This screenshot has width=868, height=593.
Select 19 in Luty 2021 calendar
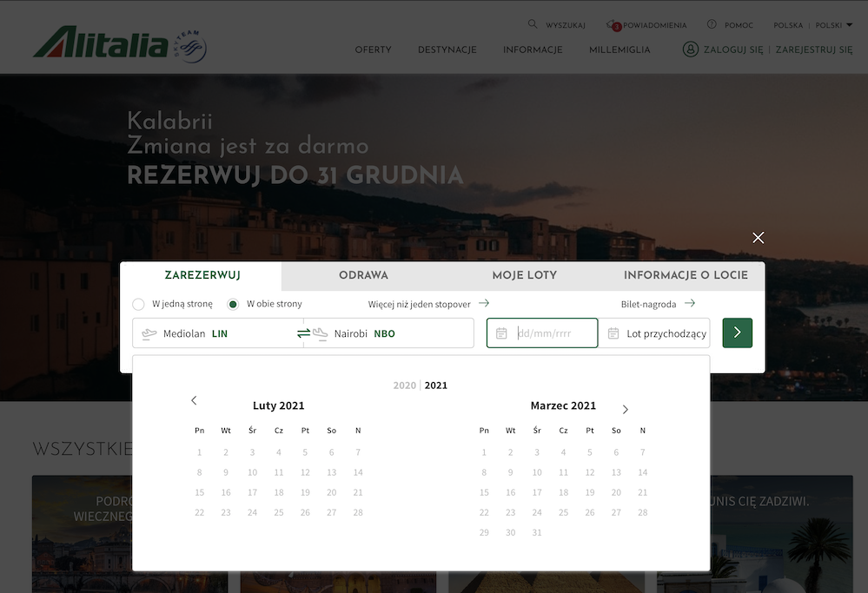305,492
